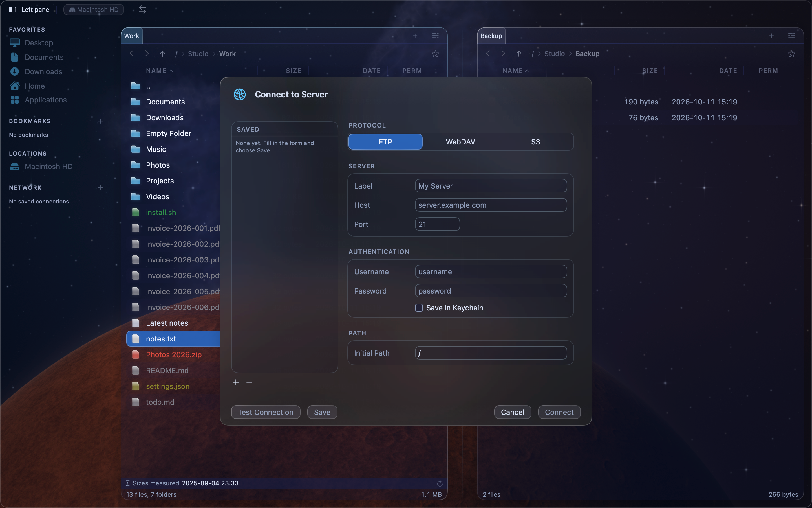Click the Connect button
Viewport: 812px width, 508px height.
[x=559, y=412]
